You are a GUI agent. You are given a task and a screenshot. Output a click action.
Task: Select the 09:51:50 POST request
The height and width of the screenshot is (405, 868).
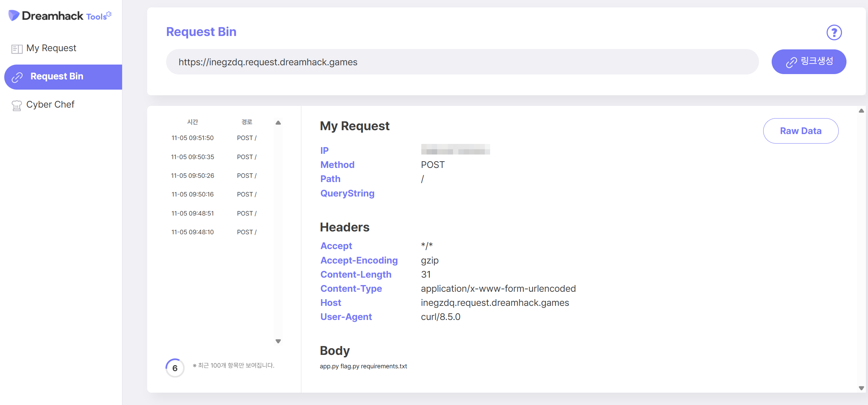(214, 138)
